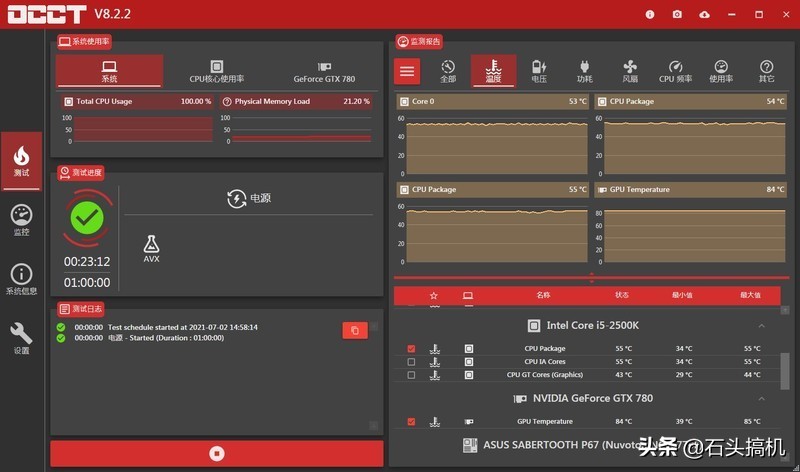Click the ASUS SABERTOOTH motherboard icon
Screen dimensions: 800x472
coord(470,445)
